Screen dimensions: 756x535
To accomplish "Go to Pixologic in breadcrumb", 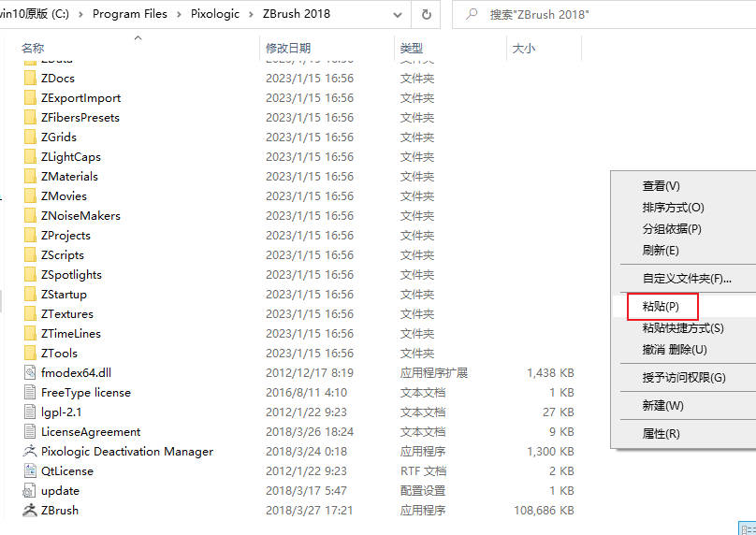I will click(x=215, y=14).
